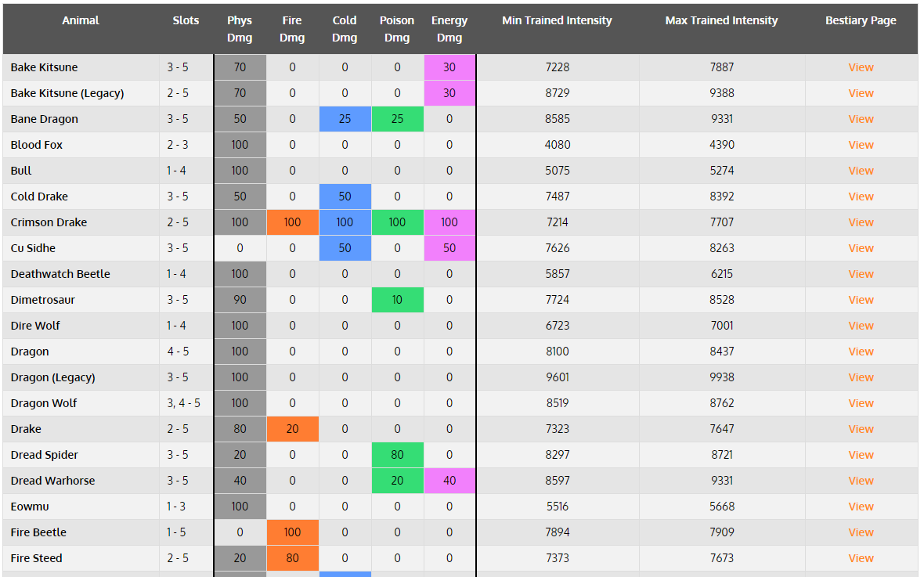Screen dimensions: 924x577
Task: Click Dragon slots value 4 - 5
Action: tap(178, 352)
